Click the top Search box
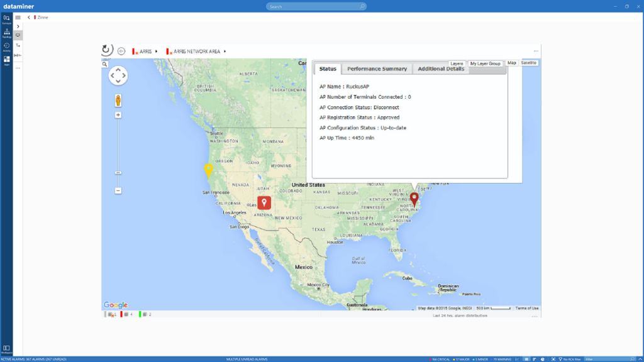Image resolution: width=644 pixels, height=362 pixels. (x=316, y=6)
